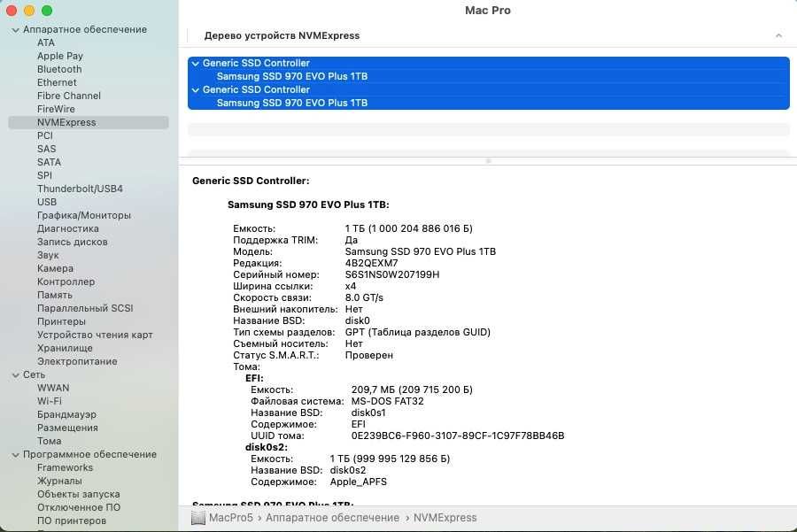The height and width of the screenshot is (532, 797).
Task: Open Apple Pay hardware section
Action: (x=60, y=56)
